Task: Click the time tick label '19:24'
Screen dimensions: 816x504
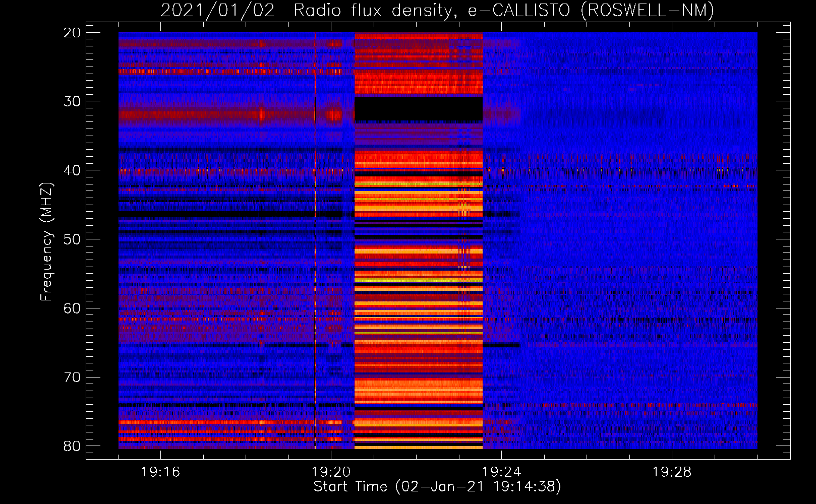Action: pos(501,472)
